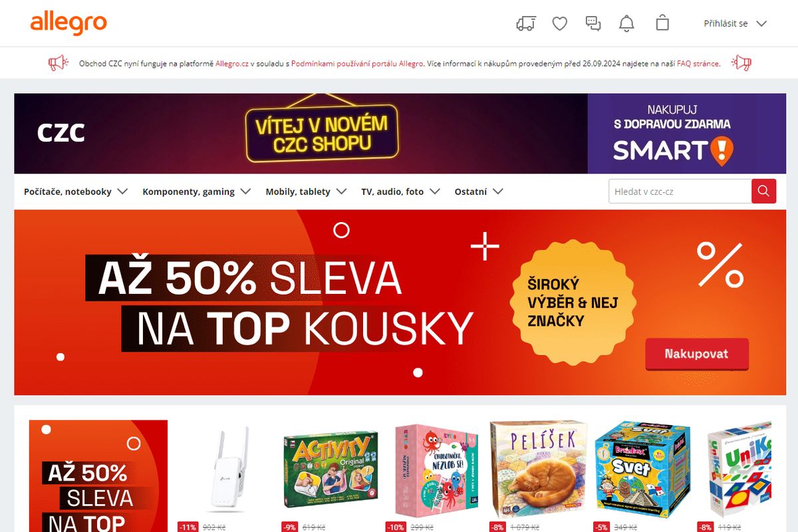Focus the Hledat v czc-cz search field
Viewport: 798px width, 532px height.
pyautogui.click(x=680, y=191)
